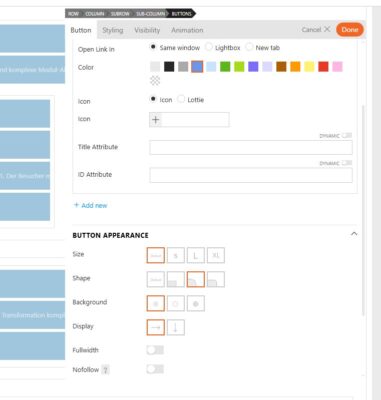Go to ROW in breadcrumb

pos(73,14)
